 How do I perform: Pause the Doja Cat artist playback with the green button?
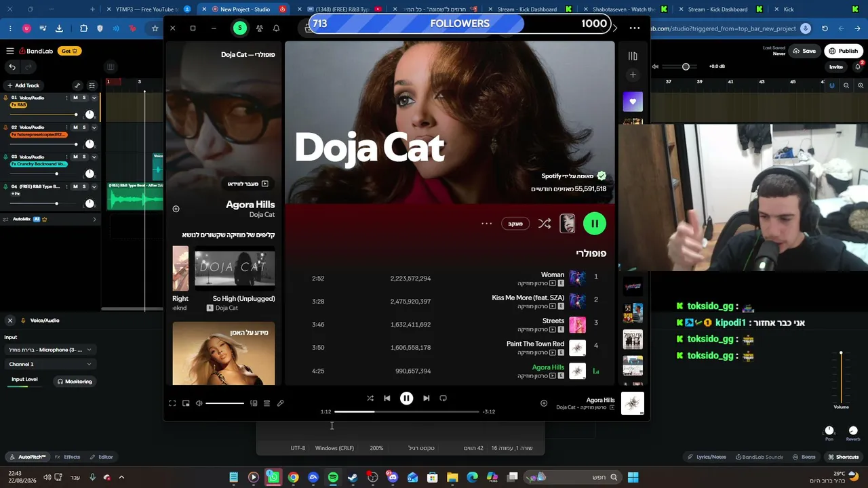point(595,224)
